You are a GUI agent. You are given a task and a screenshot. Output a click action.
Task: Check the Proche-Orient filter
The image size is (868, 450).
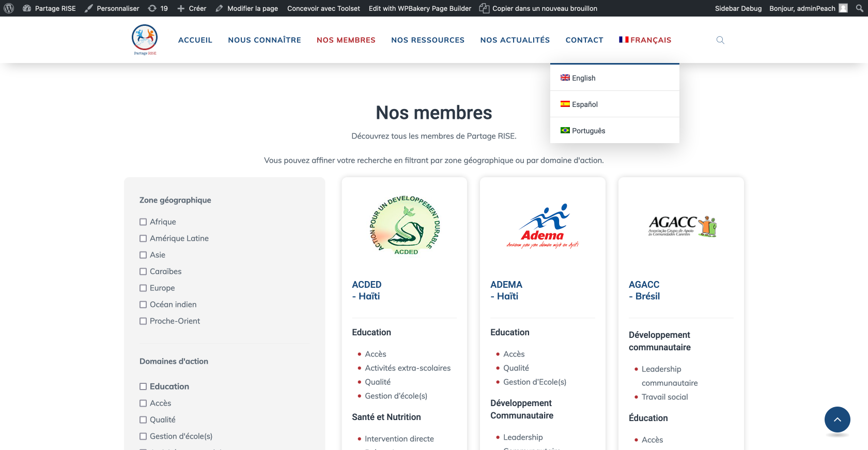143,321
